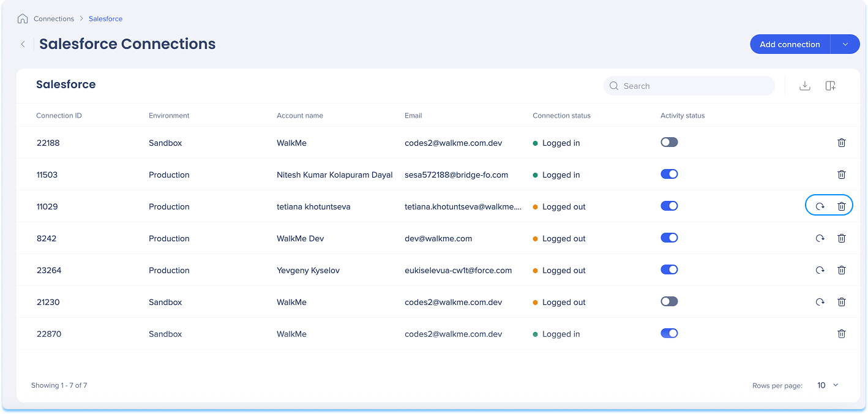
Task: Click trash icon for connection 22870
Action: [841, 334]
